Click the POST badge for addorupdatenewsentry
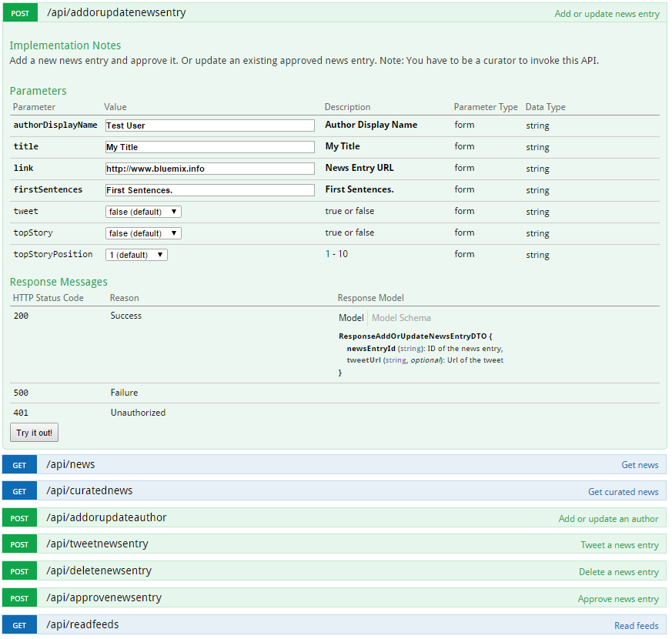The height and width of the screenshot is (639, 672). (x=20, y=13)
